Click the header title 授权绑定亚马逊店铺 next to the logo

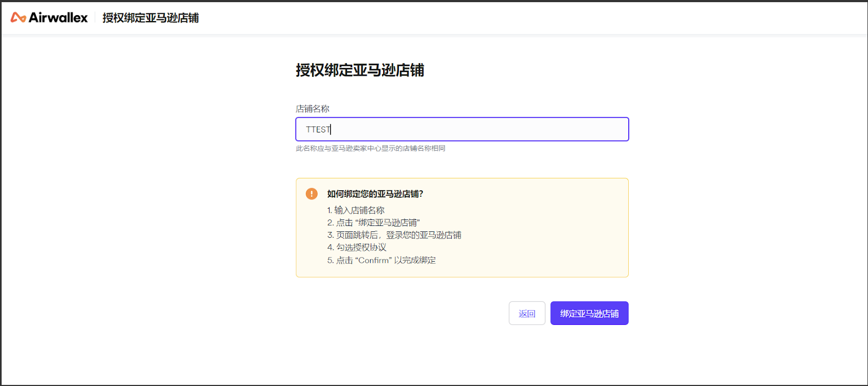coord(151,18)
